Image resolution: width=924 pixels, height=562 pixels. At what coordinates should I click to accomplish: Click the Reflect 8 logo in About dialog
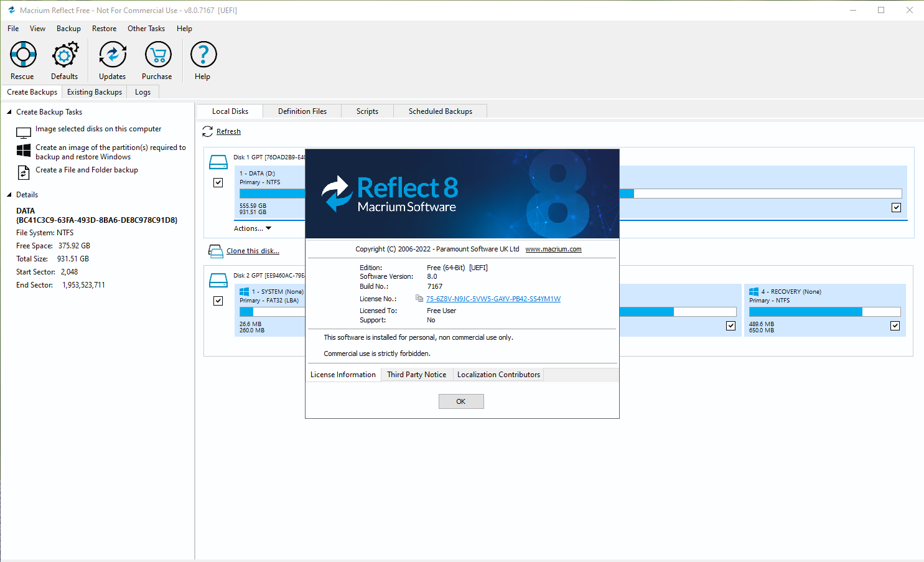390,194
